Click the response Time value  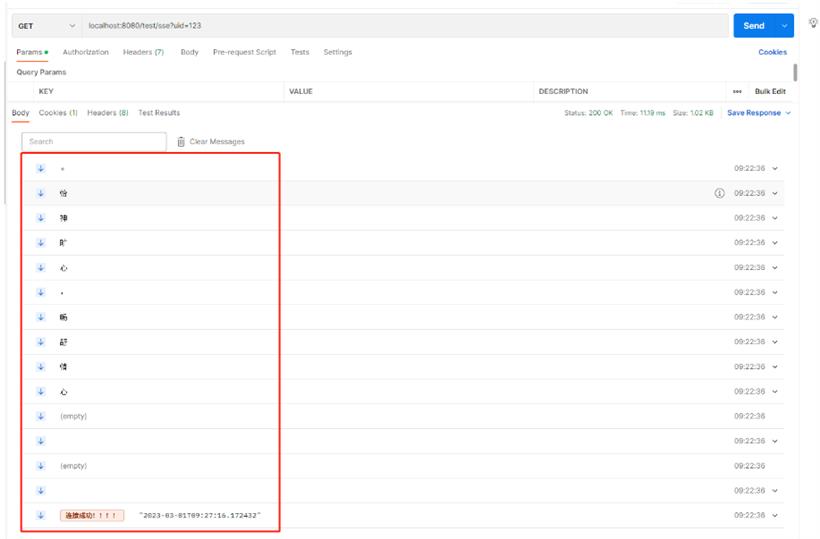point(643,113)
